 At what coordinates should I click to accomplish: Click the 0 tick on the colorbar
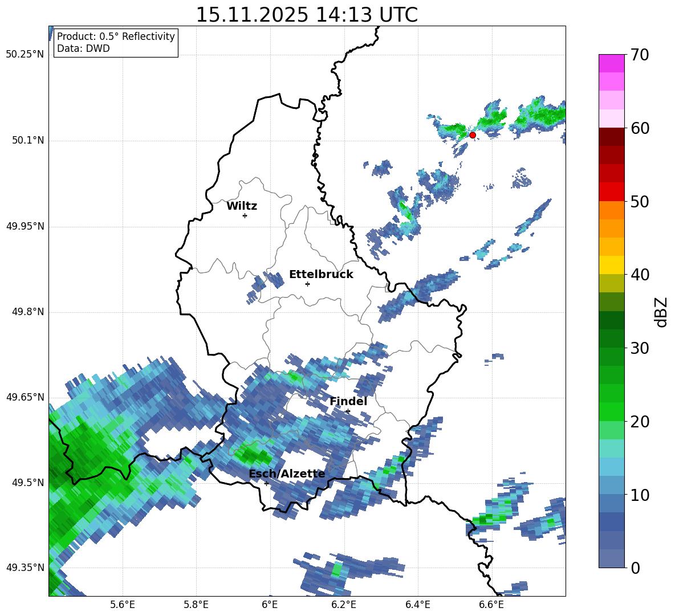(635, 568)
